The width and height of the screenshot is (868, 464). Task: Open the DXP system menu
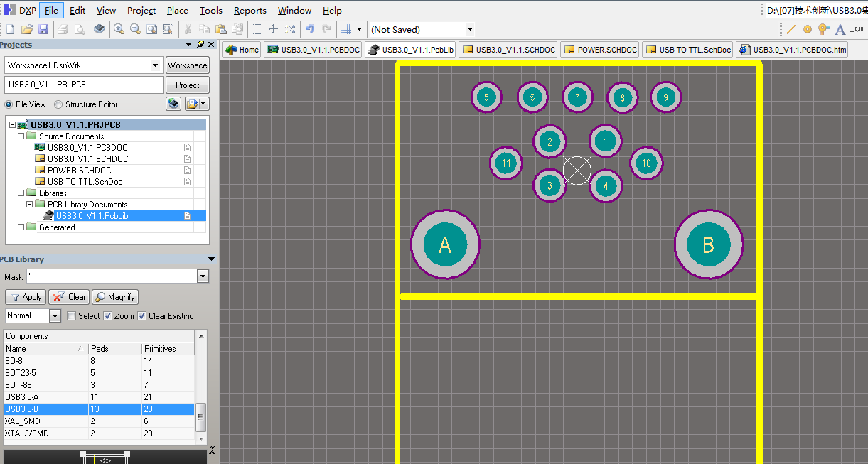[20, 11]
